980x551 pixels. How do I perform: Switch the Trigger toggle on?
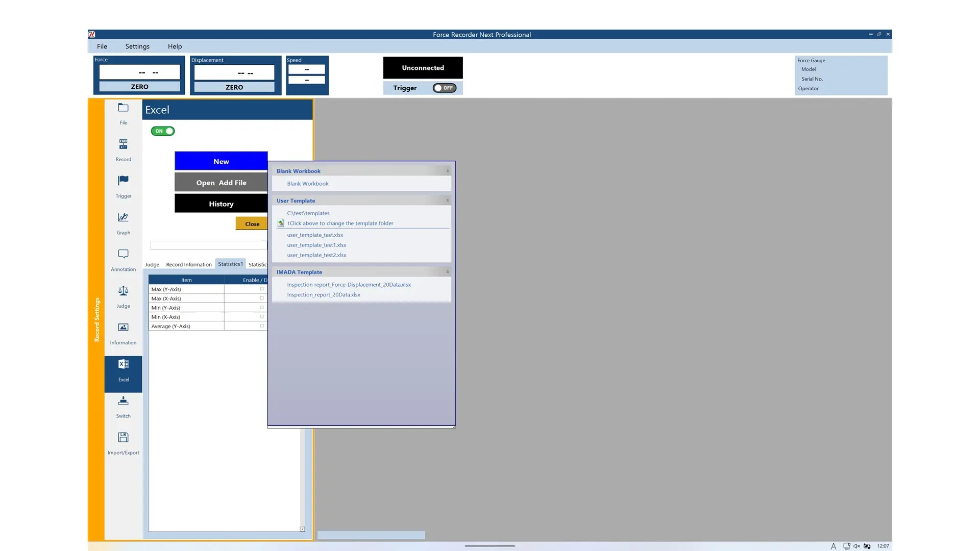tap(444, 88)
